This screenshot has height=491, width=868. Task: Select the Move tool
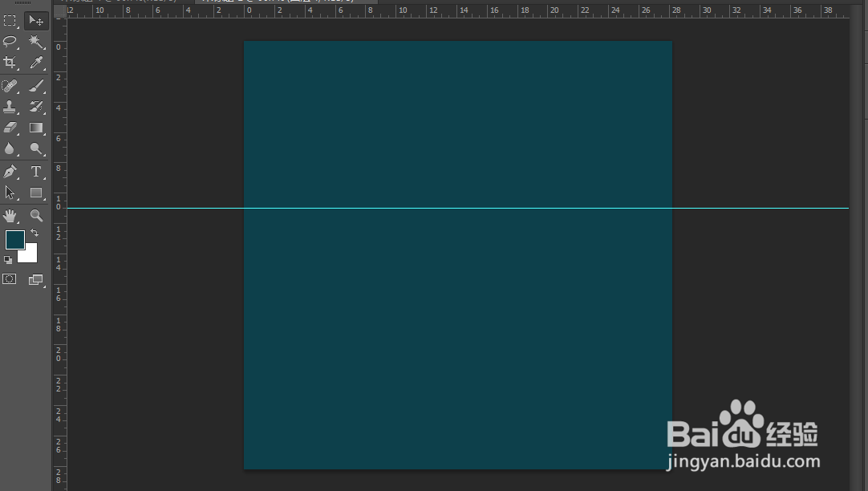(36, 21)
